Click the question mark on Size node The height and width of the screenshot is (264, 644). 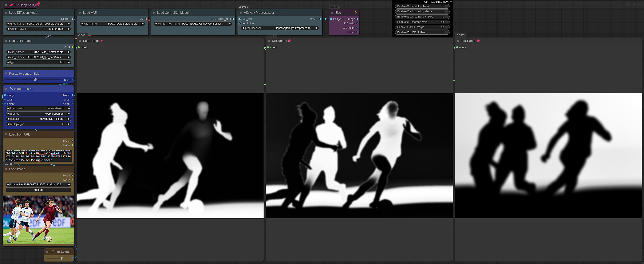[356, 13]
